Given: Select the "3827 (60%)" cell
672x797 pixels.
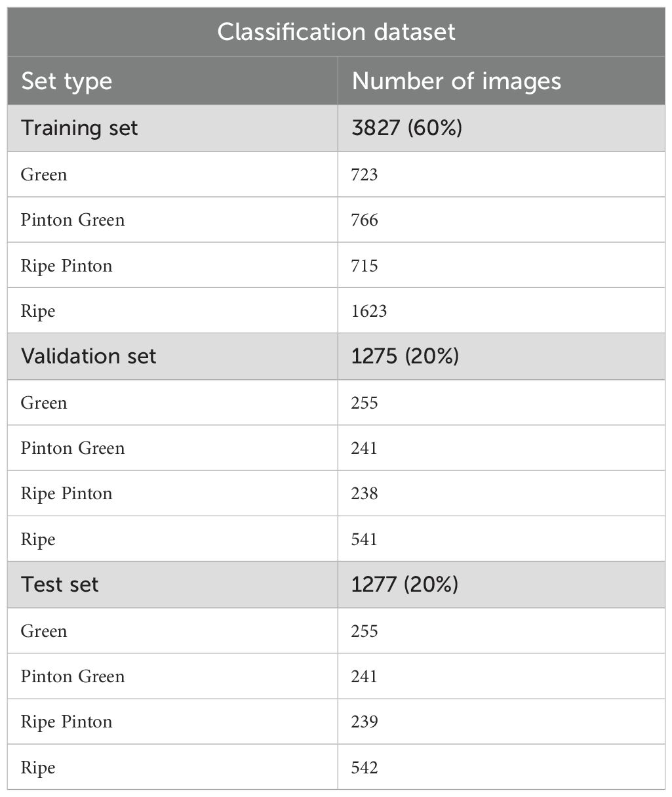Looking at the screenshot, I should tap(406, 128).
